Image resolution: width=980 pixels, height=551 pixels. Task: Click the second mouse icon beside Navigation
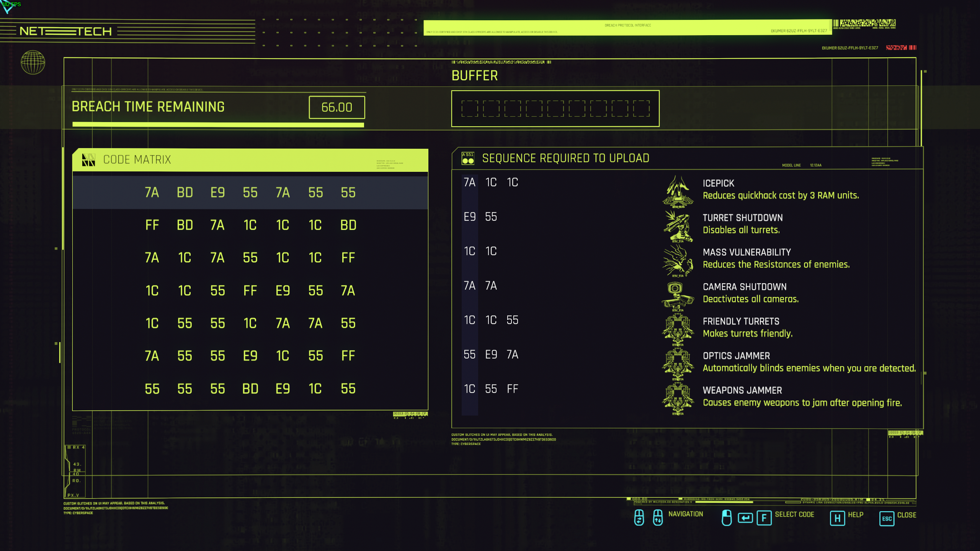point(658,518)
